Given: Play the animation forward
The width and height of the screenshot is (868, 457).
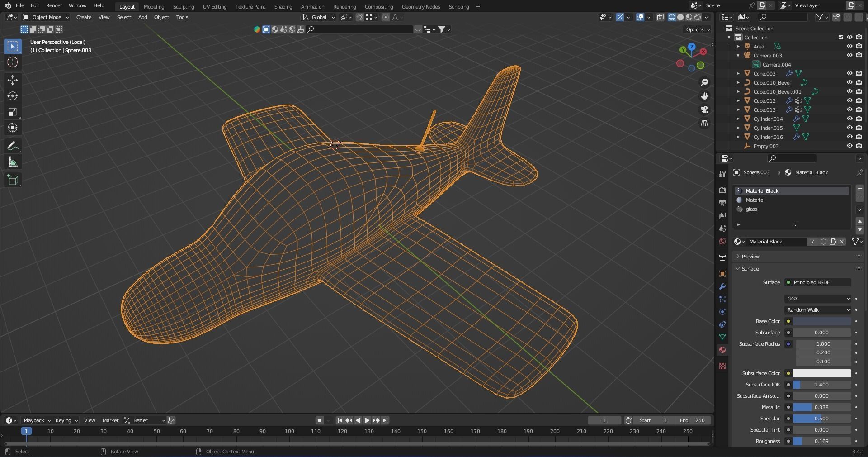Looking at the screenshot, I should [367, 420].
